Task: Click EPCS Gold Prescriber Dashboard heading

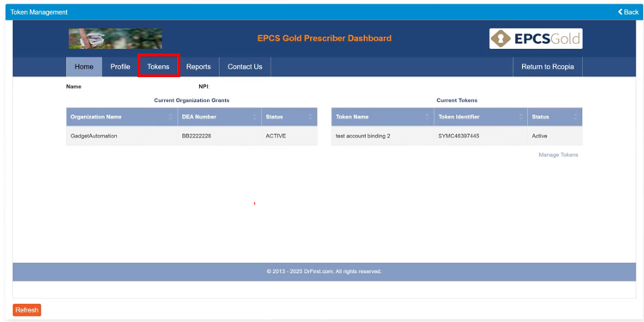Action: tap(325, 39)
